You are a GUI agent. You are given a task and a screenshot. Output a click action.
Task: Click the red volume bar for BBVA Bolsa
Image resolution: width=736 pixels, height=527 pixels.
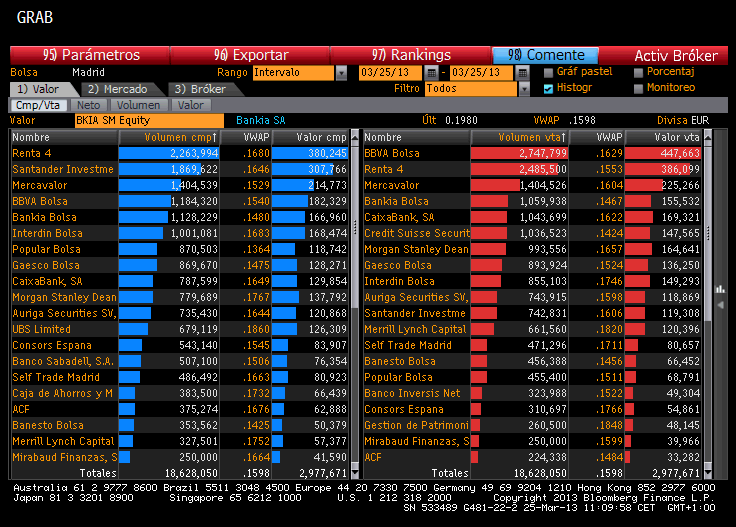520,153
